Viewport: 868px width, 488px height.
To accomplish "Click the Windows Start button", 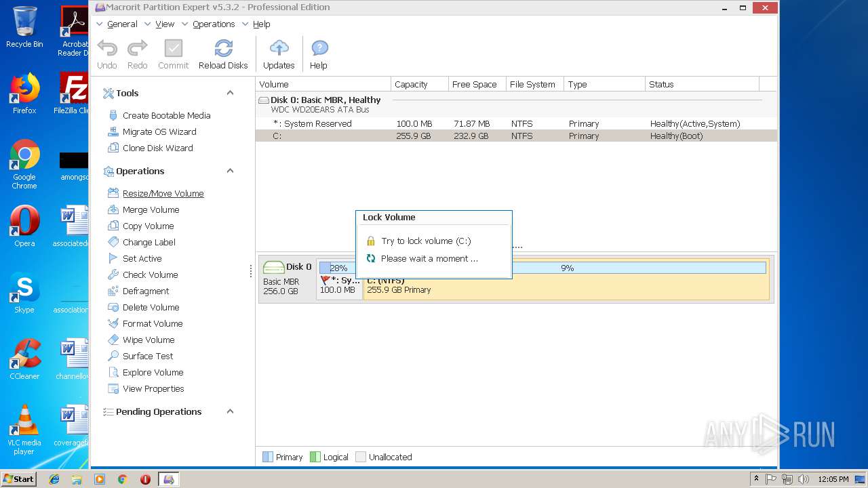I will coord(18,479).
